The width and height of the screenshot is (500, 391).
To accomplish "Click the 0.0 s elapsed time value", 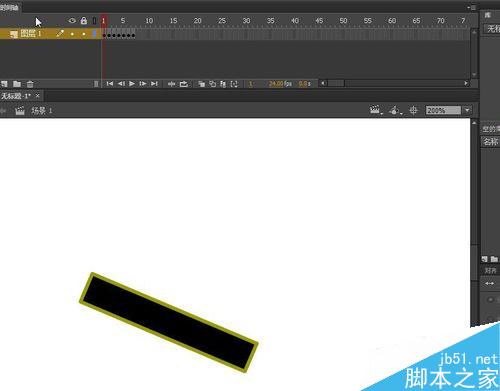I will (305, 84).
